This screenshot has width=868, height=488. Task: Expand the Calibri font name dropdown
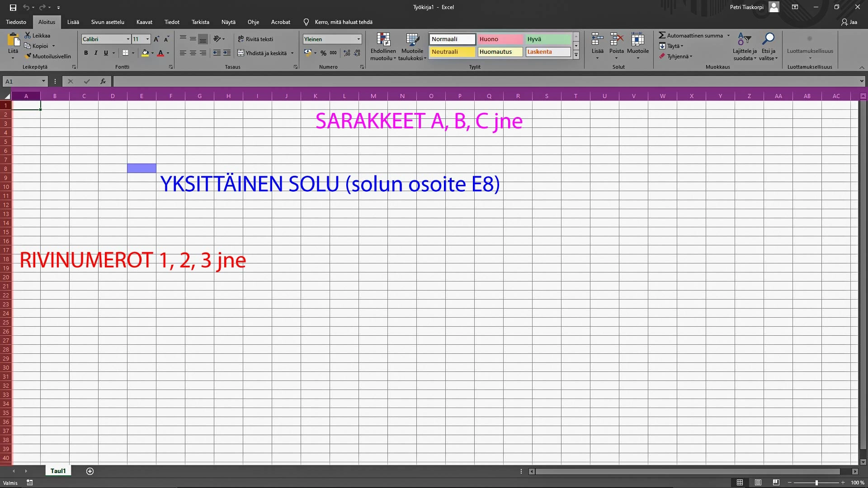coord(128,39)
